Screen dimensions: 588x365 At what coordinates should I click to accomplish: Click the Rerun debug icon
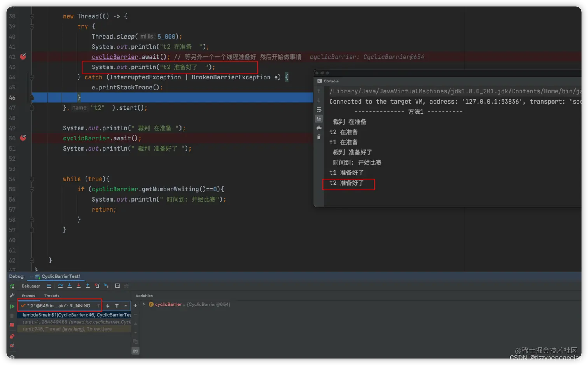(12, 286)
